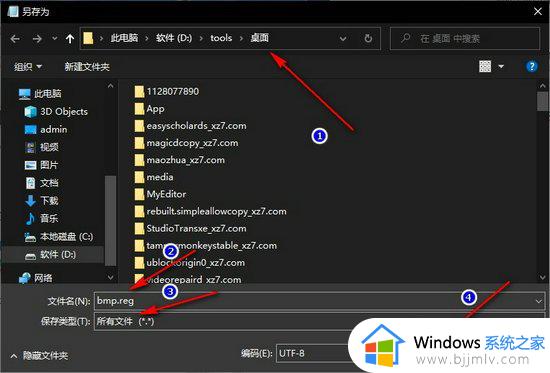Select 网络 in the sidebar
550x373 pixels.
pos(35,278)
